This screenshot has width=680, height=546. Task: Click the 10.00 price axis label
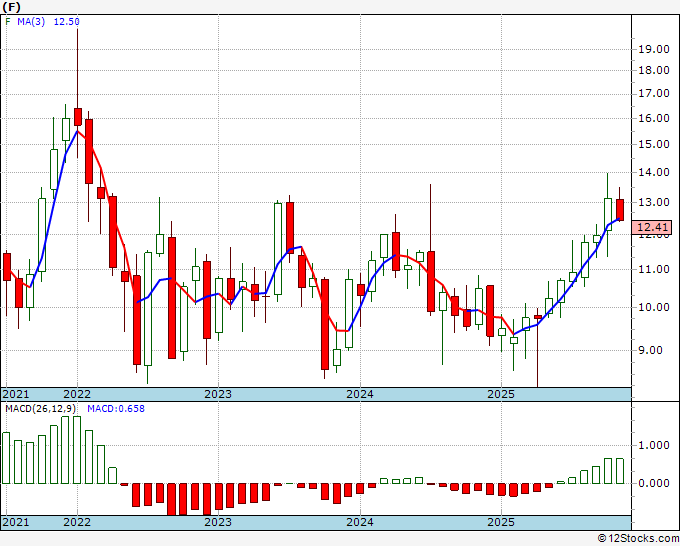tap(654, 307)
